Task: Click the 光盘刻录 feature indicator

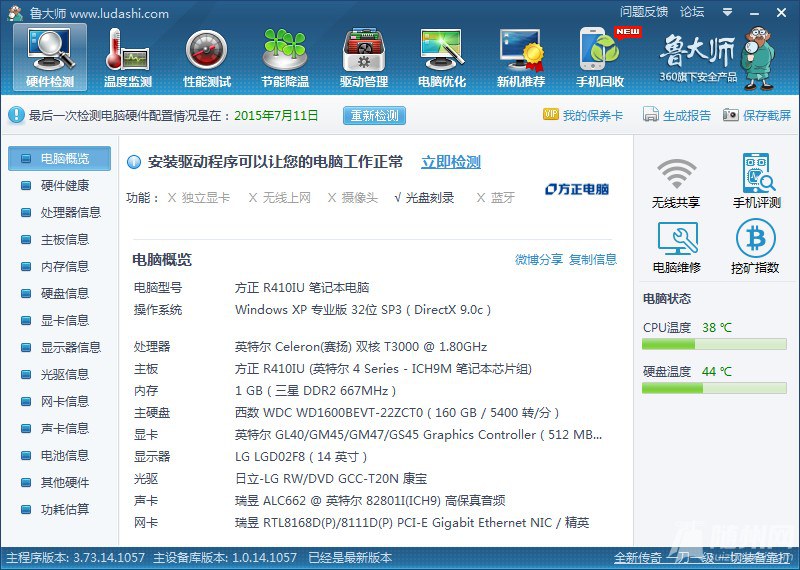Action: (424, 197)
